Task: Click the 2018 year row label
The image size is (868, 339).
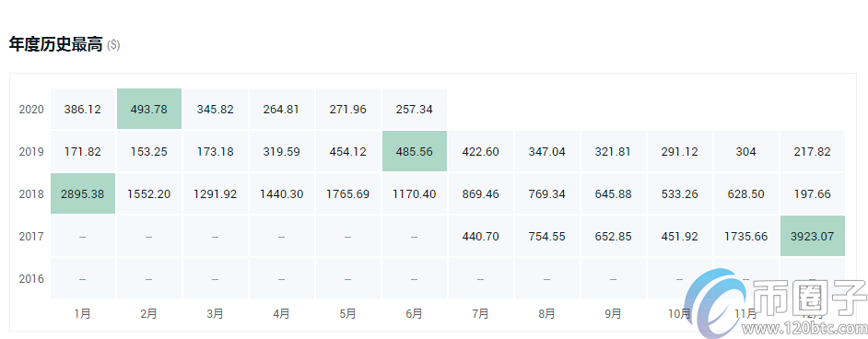Action: 31,194
